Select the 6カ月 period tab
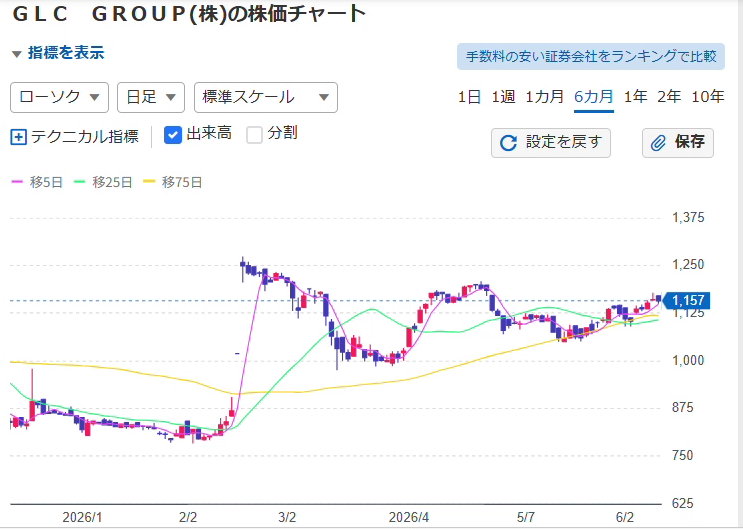Viewport: 743px width, 531px height. pyautogui.click(x=594, y=97)
